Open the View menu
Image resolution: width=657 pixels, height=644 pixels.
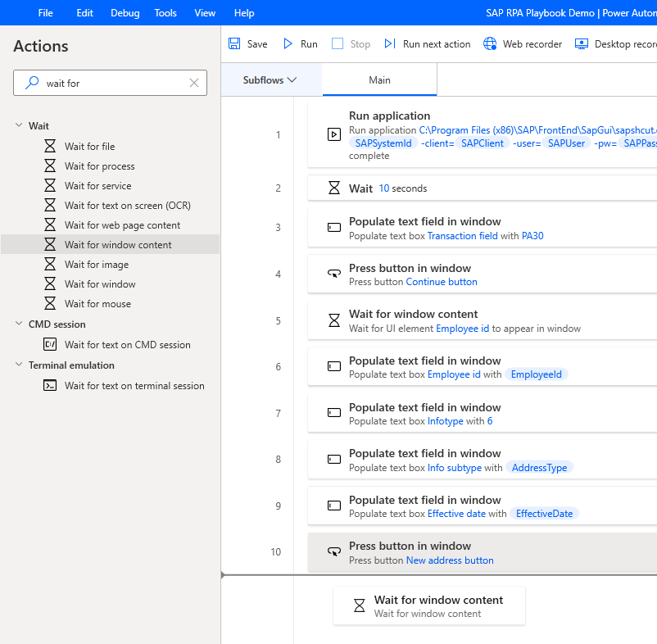click(x=205, y=13)
